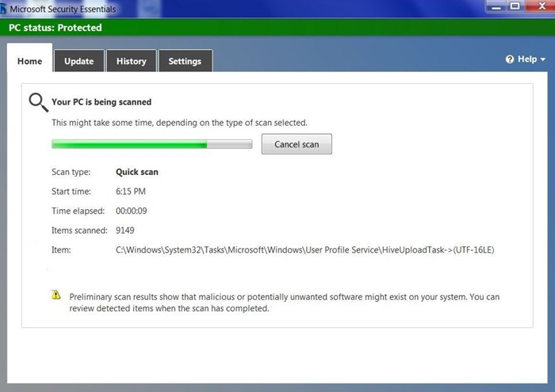Click the magnifying glass scan icon

[x=38, y=102]
